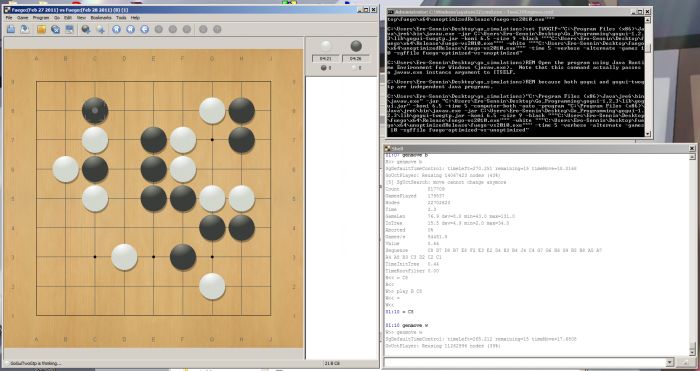Click the black stone at F3
700x371 pixels.
[183, 257]
